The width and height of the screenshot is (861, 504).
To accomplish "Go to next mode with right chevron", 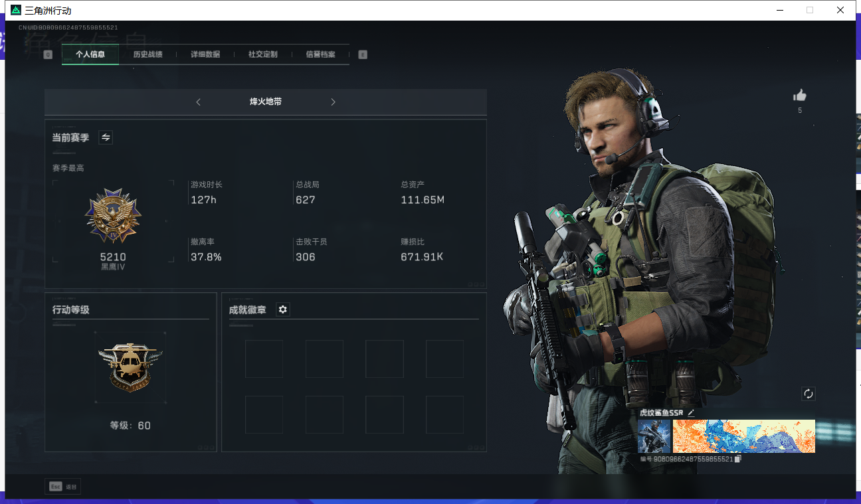I will point(334,102).
